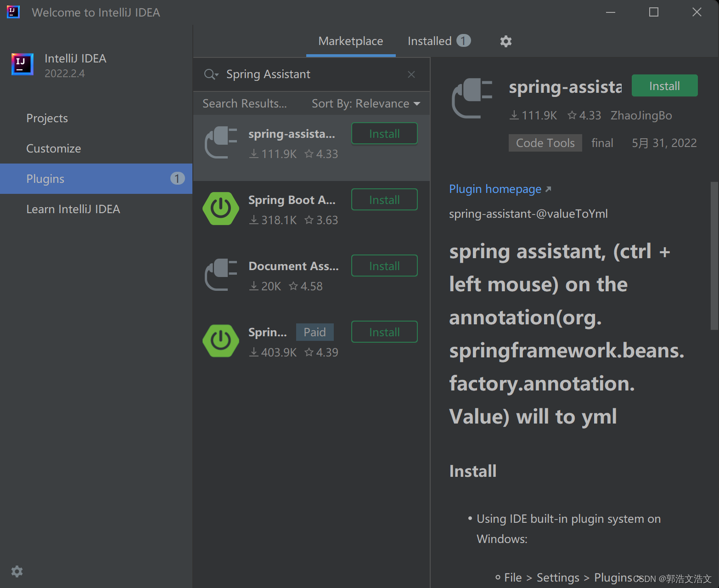719x588 pixels.
Task: Click the filled Install button in details
Action: (x=664, y=86)
